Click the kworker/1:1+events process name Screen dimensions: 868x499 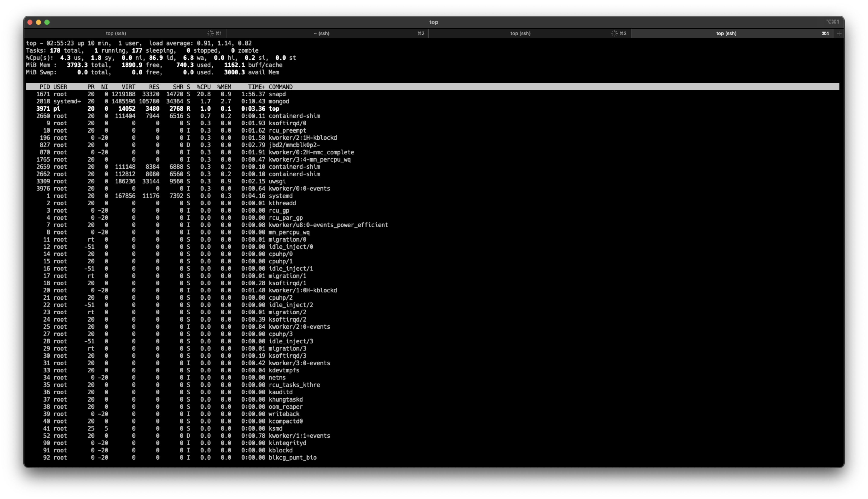(299, 436)
